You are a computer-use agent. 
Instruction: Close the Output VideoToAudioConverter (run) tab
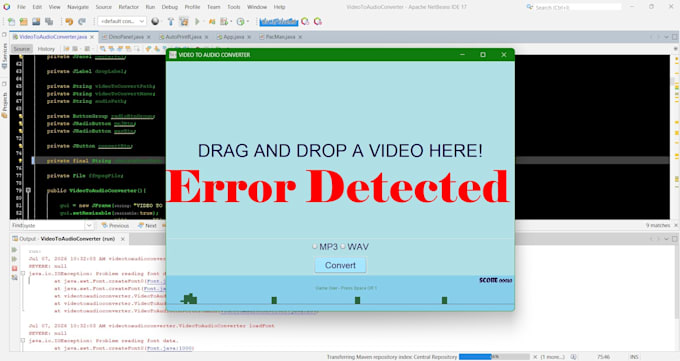point(123,239)
